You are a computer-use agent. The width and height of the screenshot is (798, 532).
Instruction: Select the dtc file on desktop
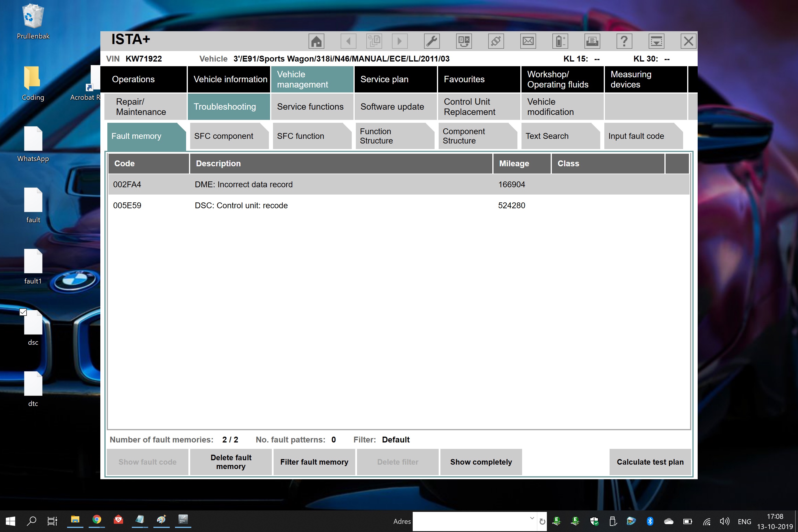(x=33, y=389)
